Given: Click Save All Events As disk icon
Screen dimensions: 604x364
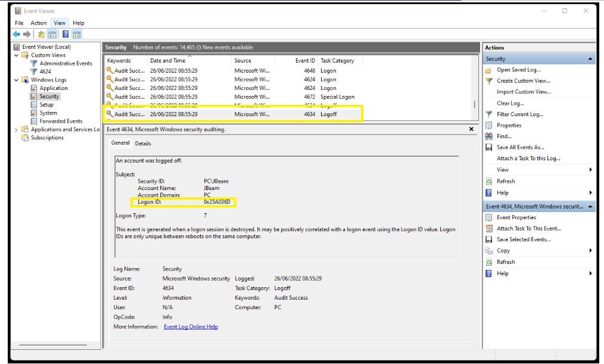Looking at the screenshot, I should (489, 148).
